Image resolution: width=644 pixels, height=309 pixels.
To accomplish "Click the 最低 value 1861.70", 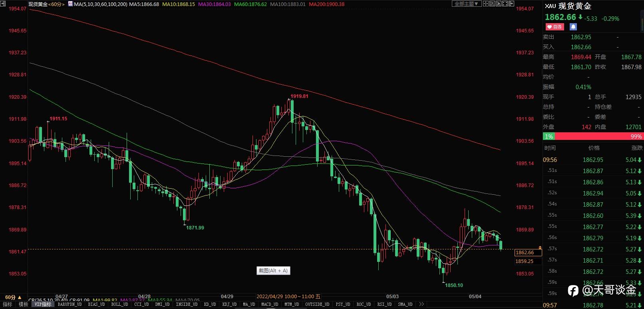I will 581,67.
